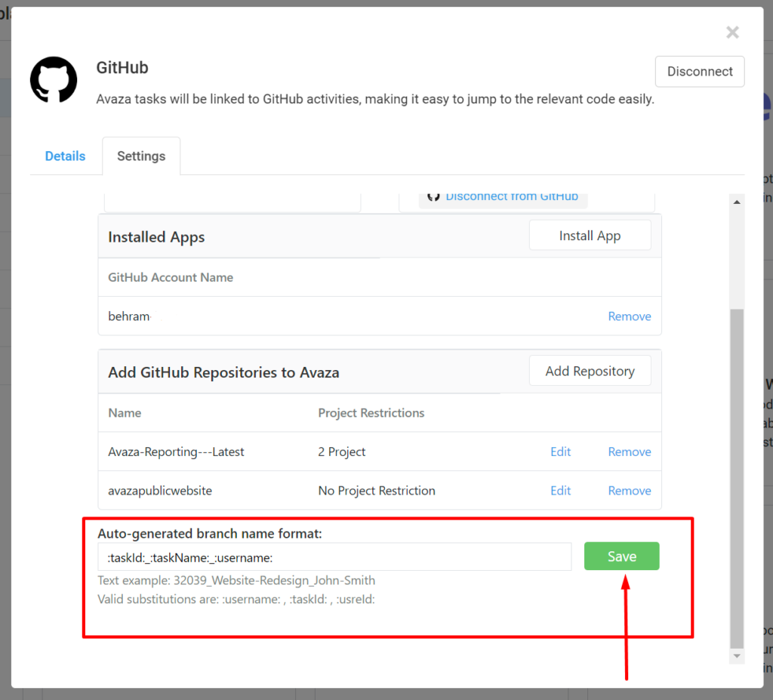Click the scrollbar up arrow
773x700 pixels.
point(737,202)
